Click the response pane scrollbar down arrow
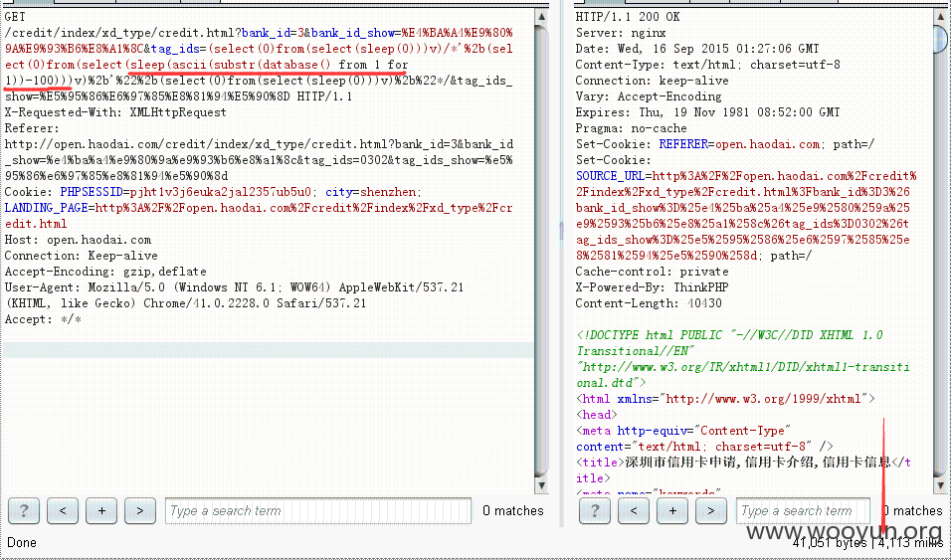The image size is (951, 560). pos(939,485)
